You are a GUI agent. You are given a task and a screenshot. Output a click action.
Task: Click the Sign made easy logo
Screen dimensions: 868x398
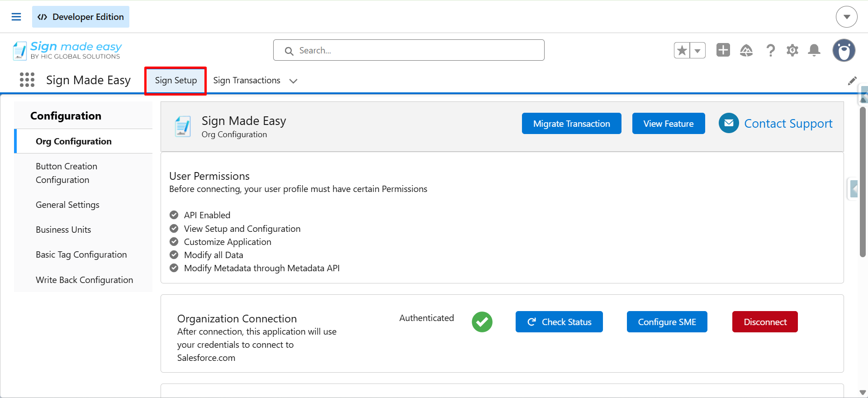[67, 50]
